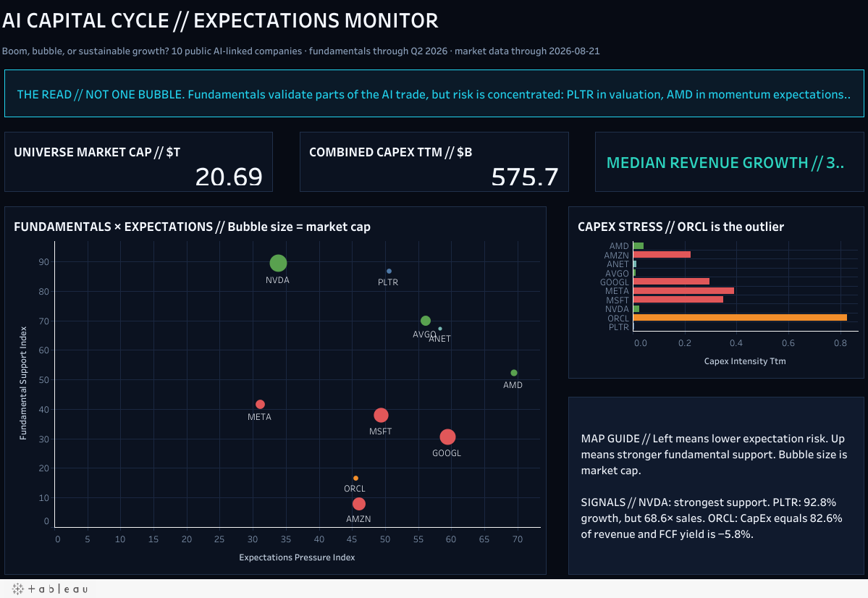Viewport: 868px width, 598px height.
Task: Click THE READ summary banner text
Action: point(434,94)
